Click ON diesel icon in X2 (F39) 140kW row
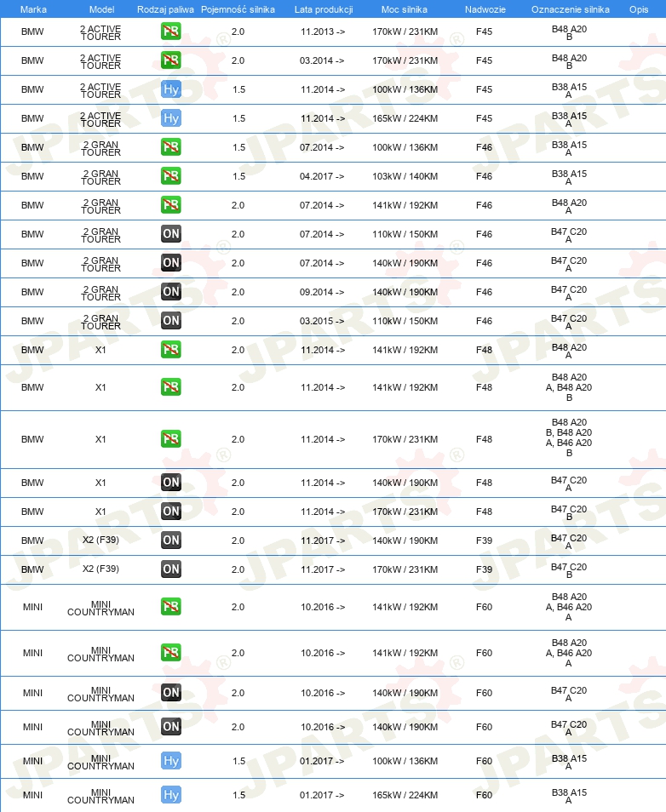Image resolution: width=666 pixels, height=812 pixels. (171, 540)
